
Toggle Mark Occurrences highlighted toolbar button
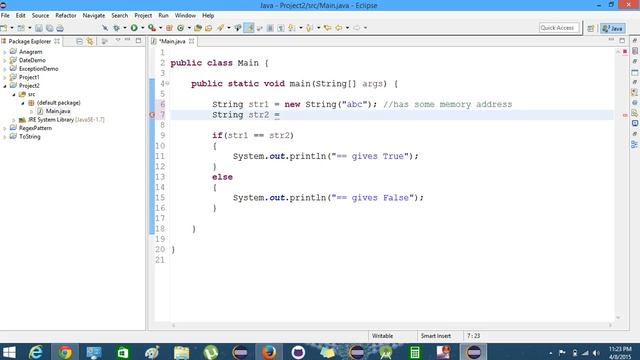(x=249, y=28)
